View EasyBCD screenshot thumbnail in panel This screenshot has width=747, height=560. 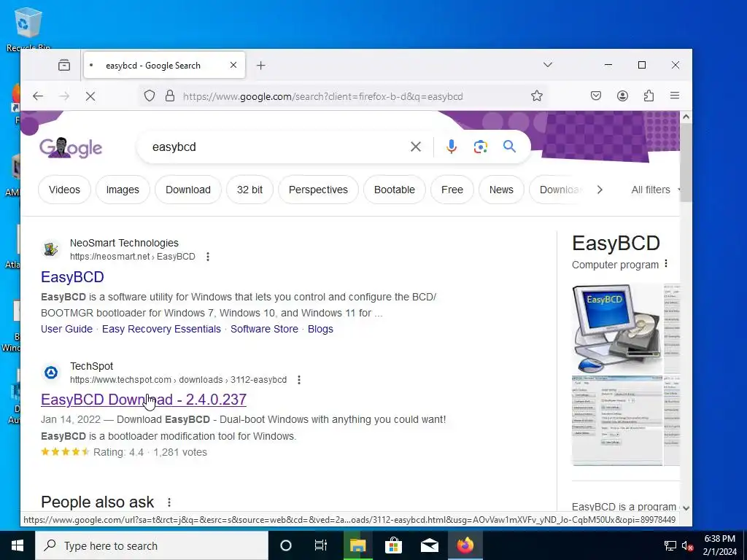(x=617, y=421)
